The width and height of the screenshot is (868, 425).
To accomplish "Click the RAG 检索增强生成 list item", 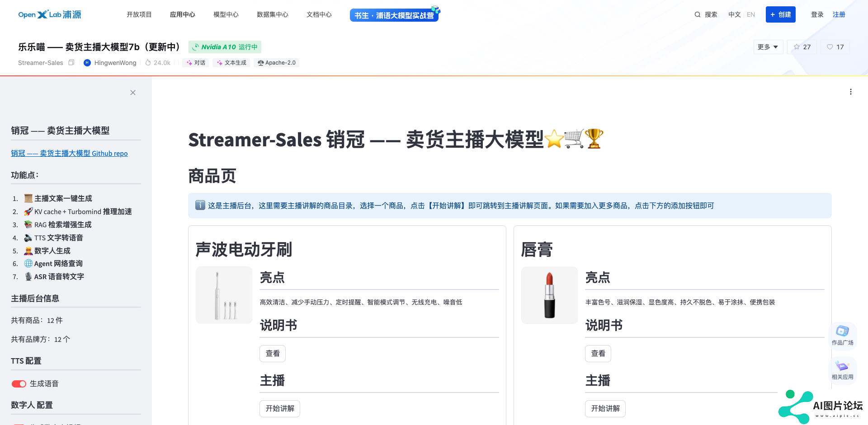I will coord(58,224).
